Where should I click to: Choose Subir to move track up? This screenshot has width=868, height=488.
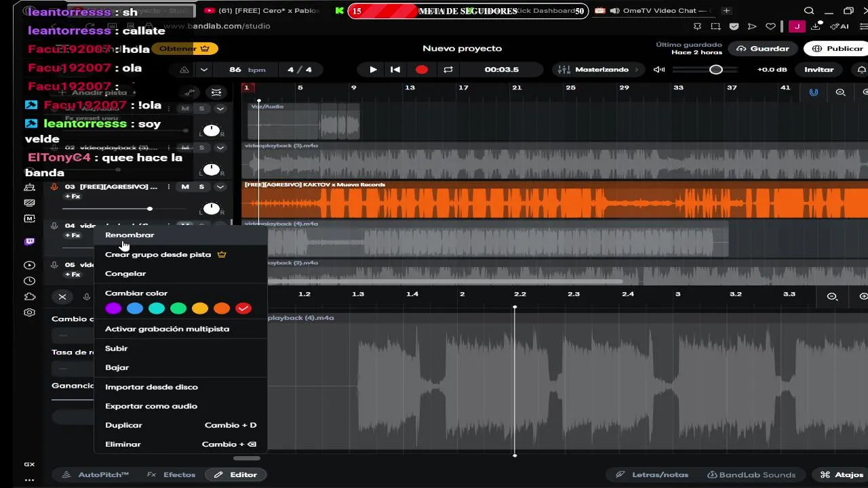(x=180, y=348)
